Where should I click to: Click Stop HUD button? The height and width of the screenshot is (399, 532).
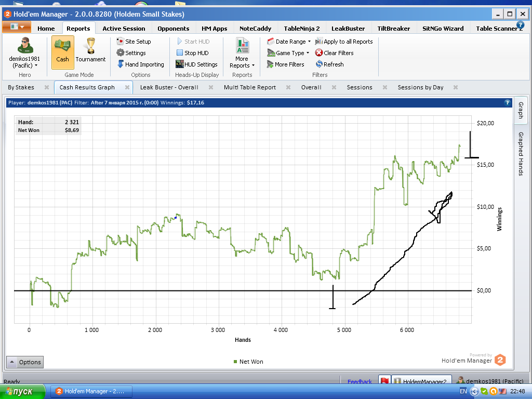[192, 53]
